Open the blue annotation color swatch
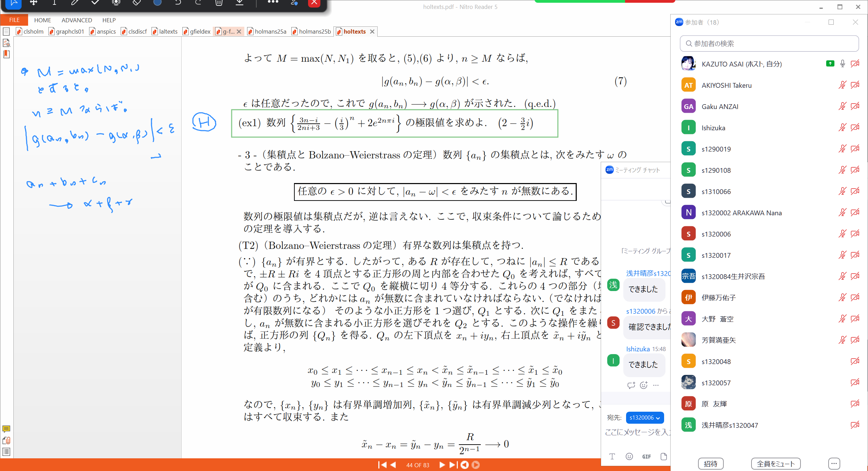 [157, 3]
